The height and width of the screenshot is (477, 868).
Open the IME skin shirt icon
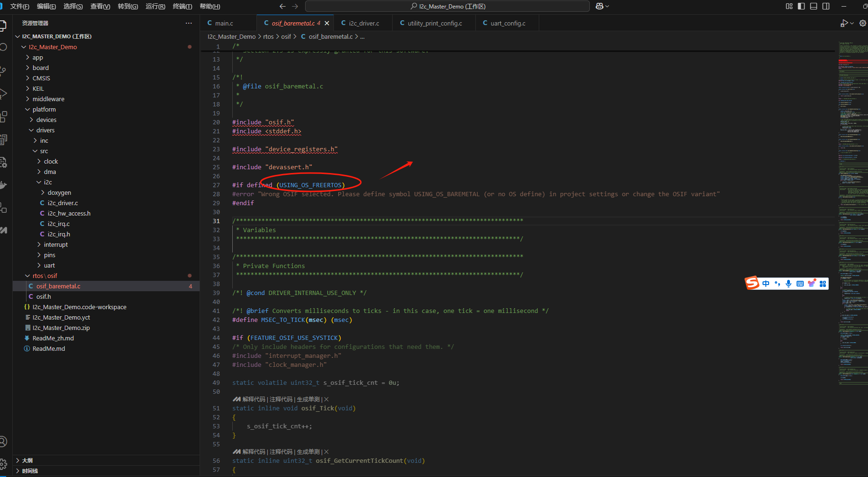click(812, 284)
